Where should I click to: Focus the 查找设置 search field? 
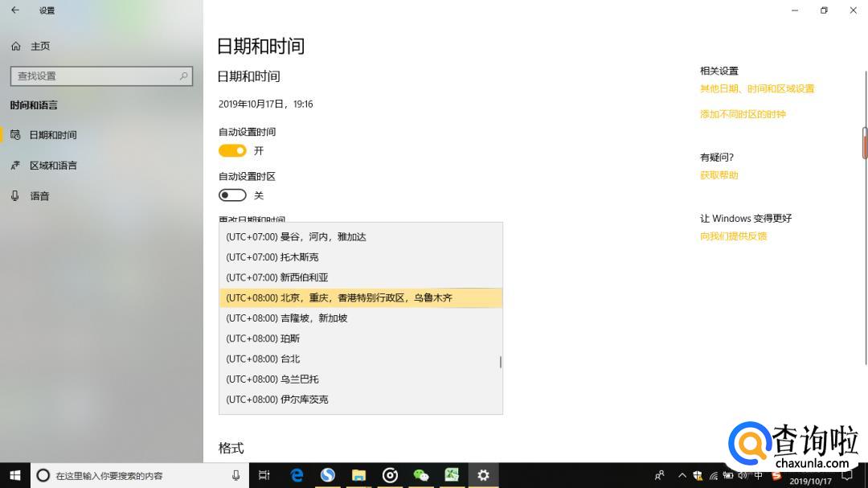tap(101, 76)
